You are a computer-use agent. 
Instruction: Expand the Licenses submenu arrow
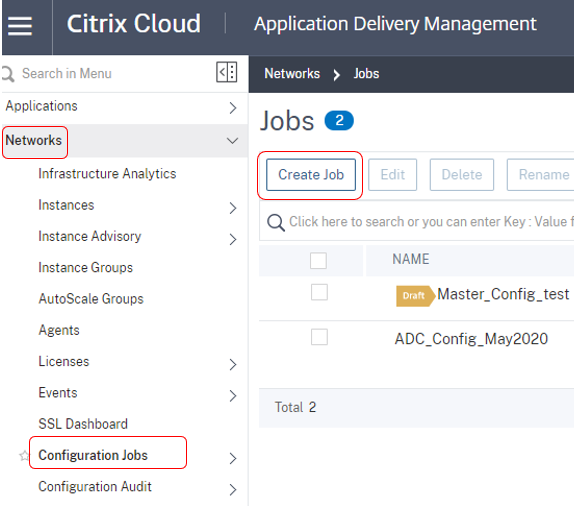coord(233,364)
